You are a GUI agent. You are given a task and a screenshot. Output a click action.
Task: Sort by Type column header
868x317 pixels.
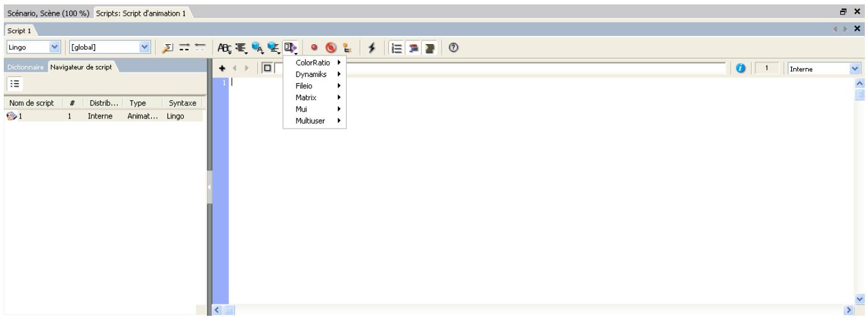142,103
